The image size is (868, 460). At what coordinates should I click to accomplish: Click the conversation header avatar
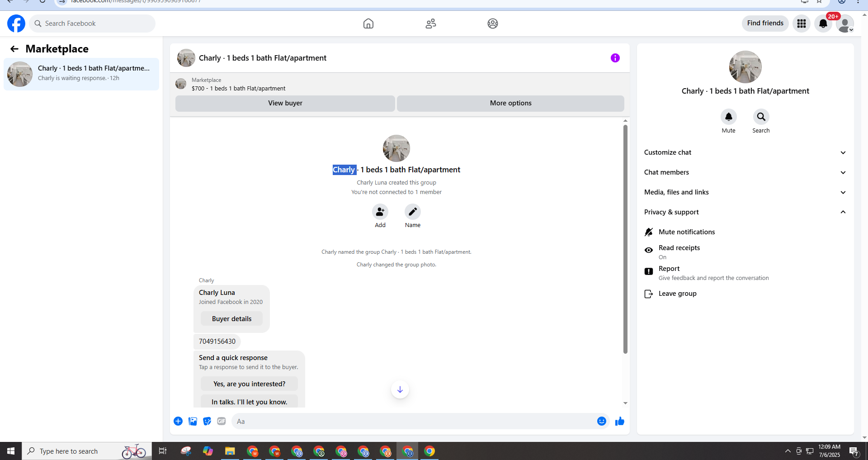(186, 58)
